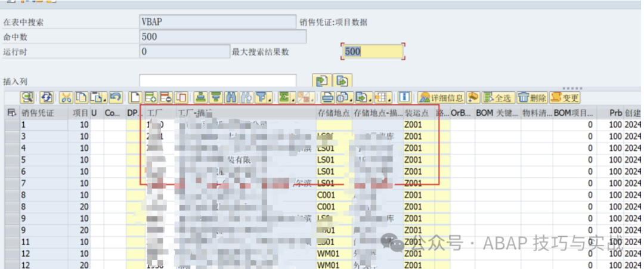Click the Delete row icon with red minus
Image resolution: width=644 pixels, height=269 pixels.
pos(166,97)
